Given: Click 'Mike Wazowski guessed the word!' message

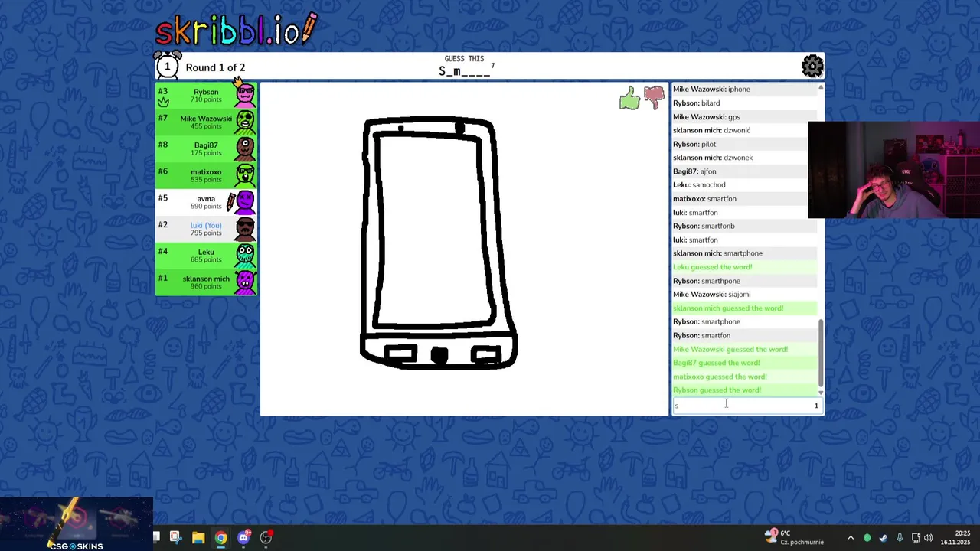Looking at the screenshot, I should [730, 349].
